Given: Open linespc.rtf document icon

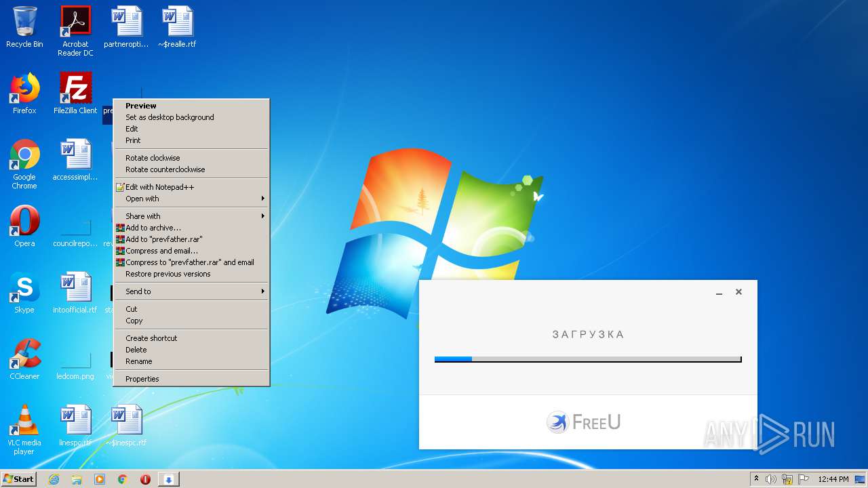Looking at the screenshot, I should (75, 426).
